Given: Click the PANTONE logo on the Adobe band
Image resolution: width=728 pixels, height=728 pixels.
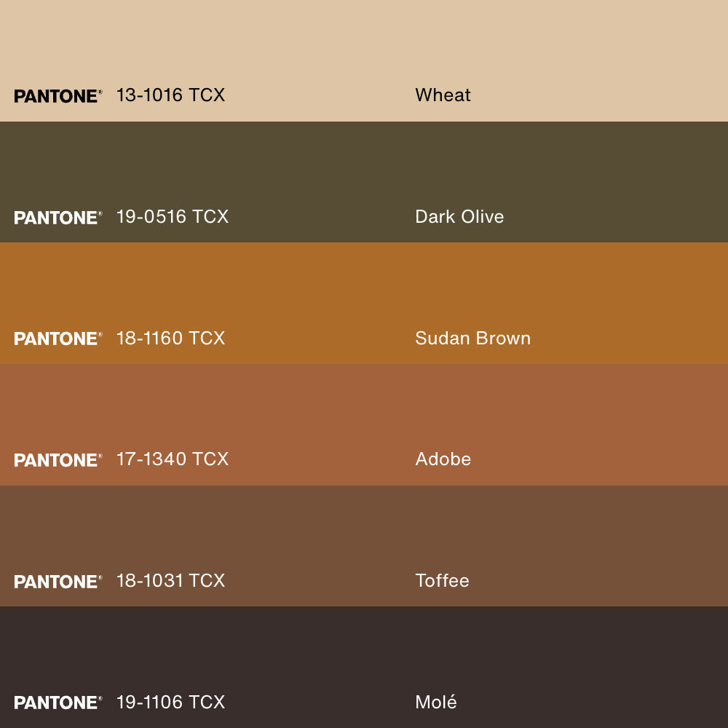Looking at the screenshot, I should click(x=58, y=460).
